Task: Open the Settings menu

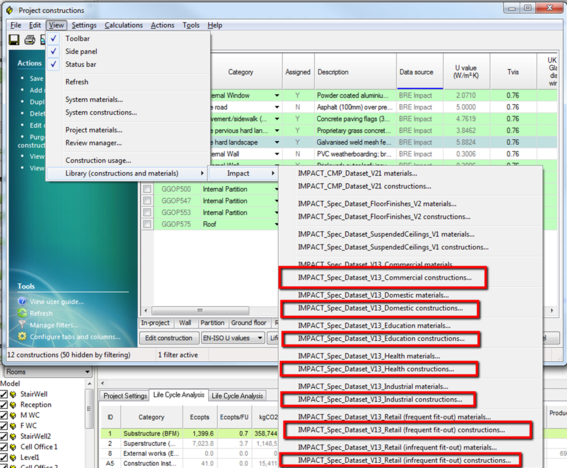Action: tap(84, 25)
